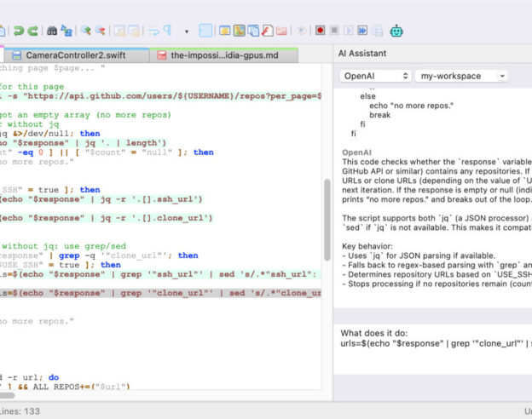This screenshot has height=419, width=532.
Task: Click the save icon on CameraController2.swift tab
Action: pos(17,55)
